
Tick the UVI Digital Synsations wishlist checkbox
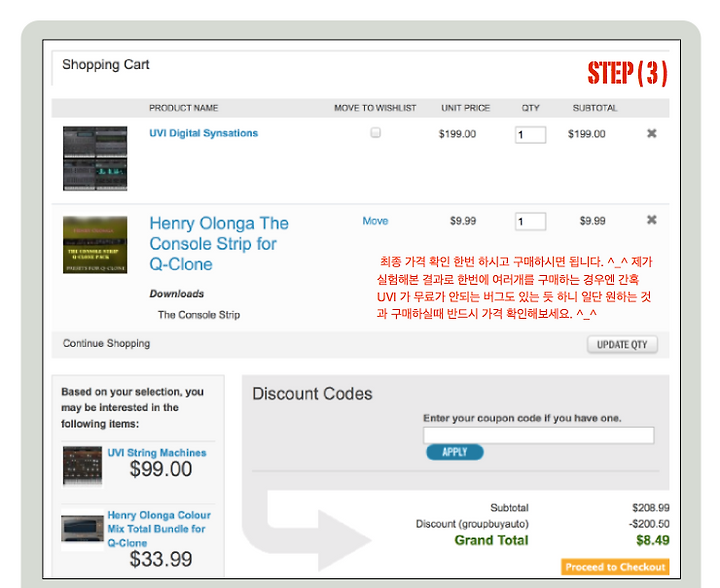tap(376, 133)
